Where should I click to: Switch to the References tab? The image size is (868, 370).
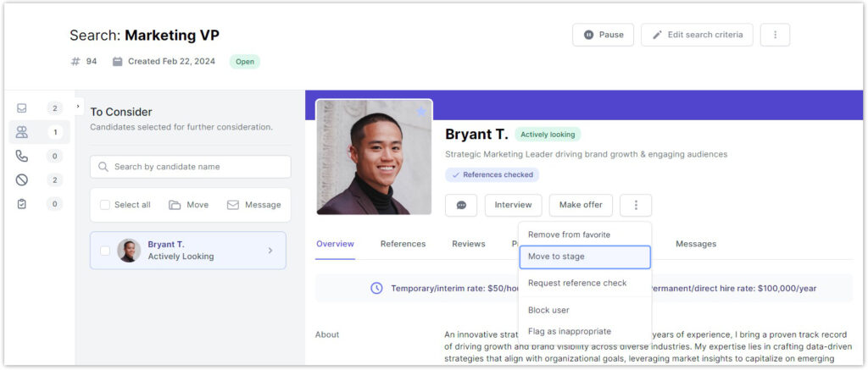403,244
